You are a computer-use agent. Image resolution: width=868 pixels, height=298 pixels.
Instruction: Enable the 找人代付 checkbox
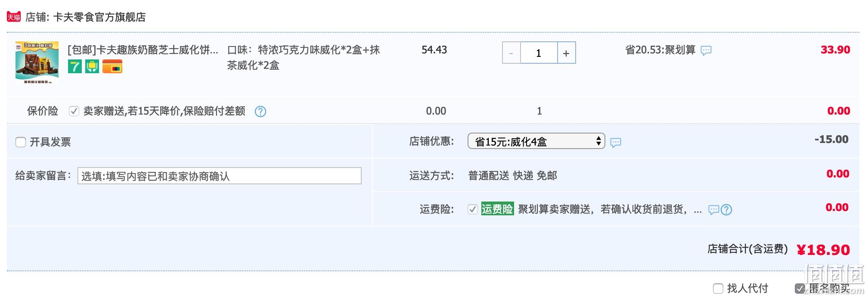pos(718,289)
